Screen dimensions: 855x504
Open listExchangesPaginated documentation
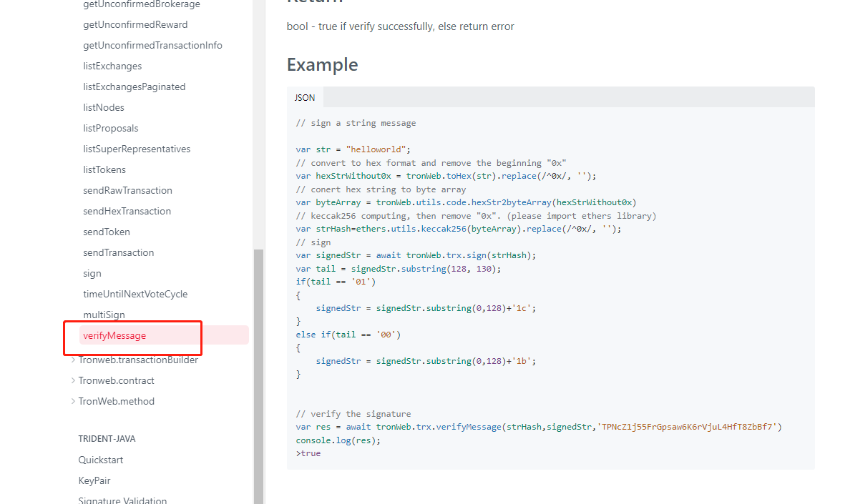coord(134,87)
